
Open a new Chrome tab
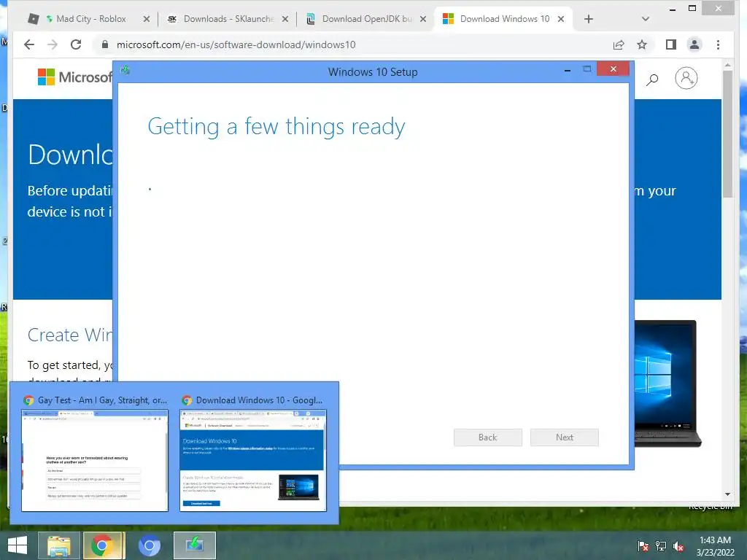pyautogui.click(x=589, y=19)
